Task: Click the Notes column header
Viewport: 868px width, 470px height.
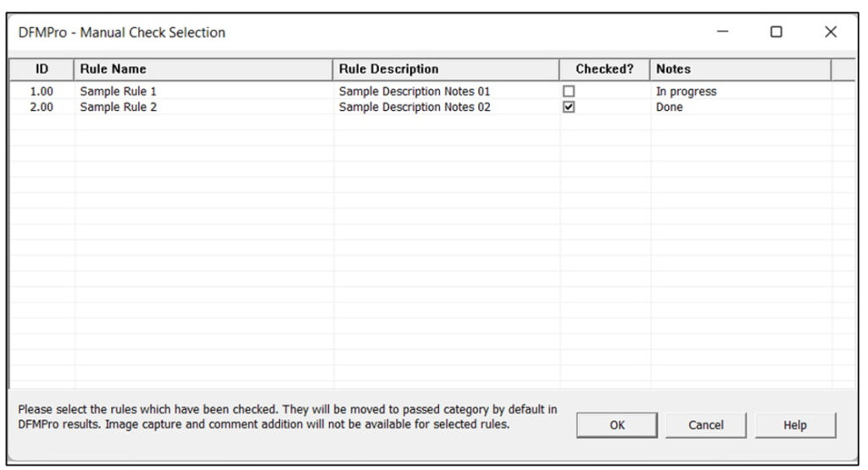Action: click(x=741, y=69)
